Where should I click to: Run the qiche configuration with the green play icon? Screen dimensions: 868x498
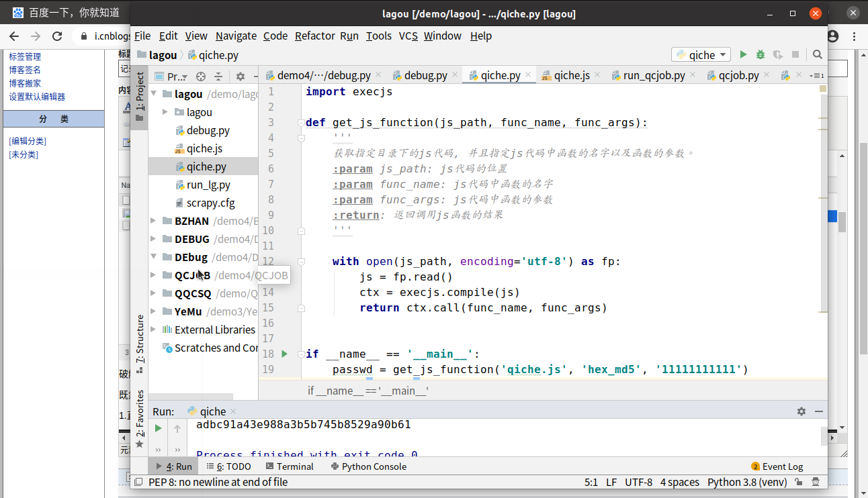click(x=743, y=54)
